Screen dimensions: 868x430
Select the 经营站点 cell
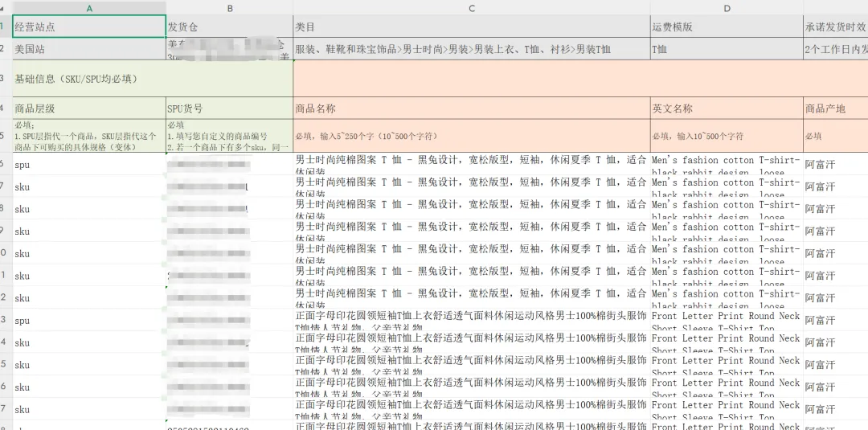89,27
